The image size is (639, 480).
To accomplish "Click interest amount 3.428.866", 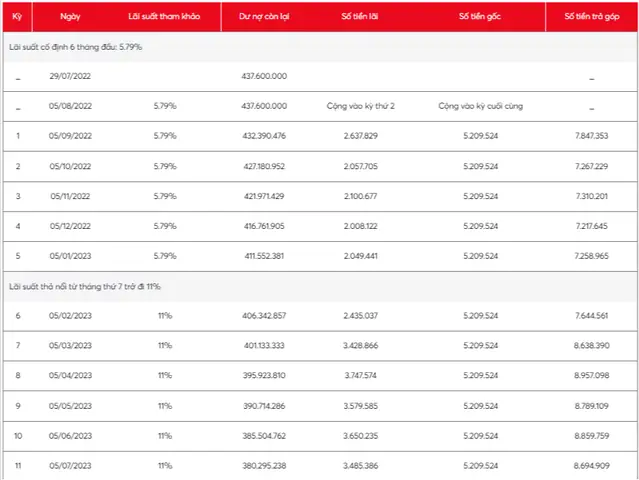I will [x=361, y=346].
